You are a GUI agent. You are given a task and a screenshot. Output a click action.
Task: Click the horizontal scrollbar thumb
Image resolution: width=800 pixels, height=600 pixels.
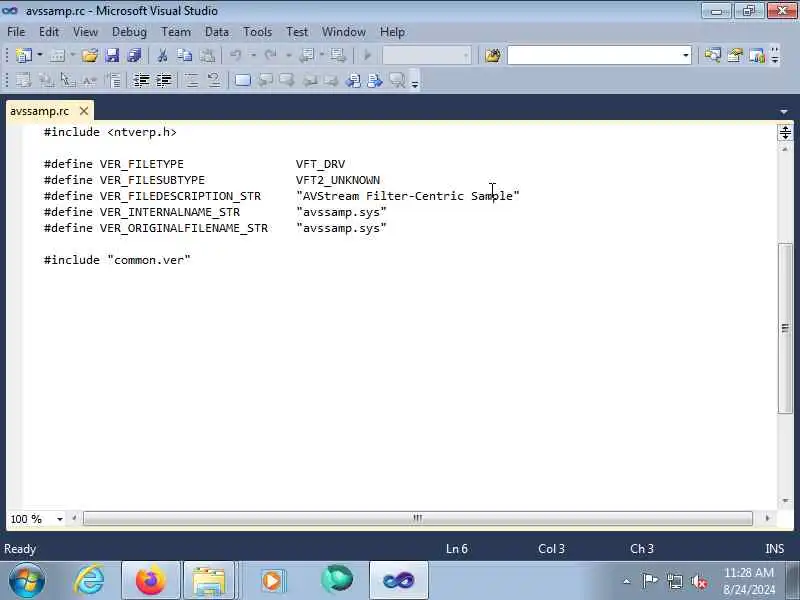click(x=417, y=518)
